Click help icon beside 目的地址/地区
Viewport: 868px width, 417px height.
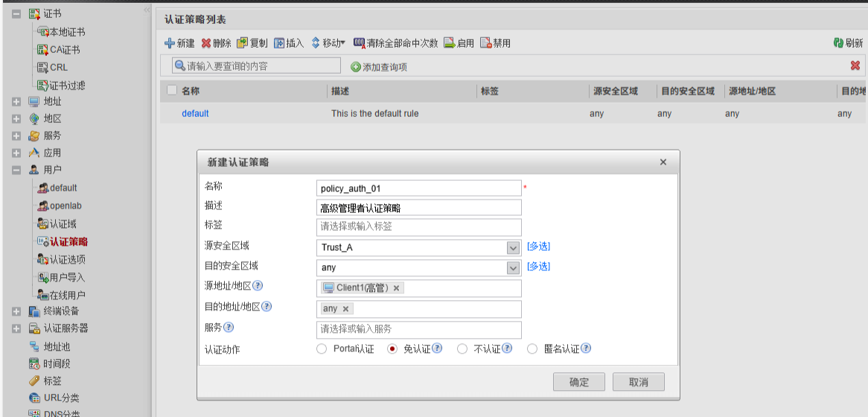267,306
